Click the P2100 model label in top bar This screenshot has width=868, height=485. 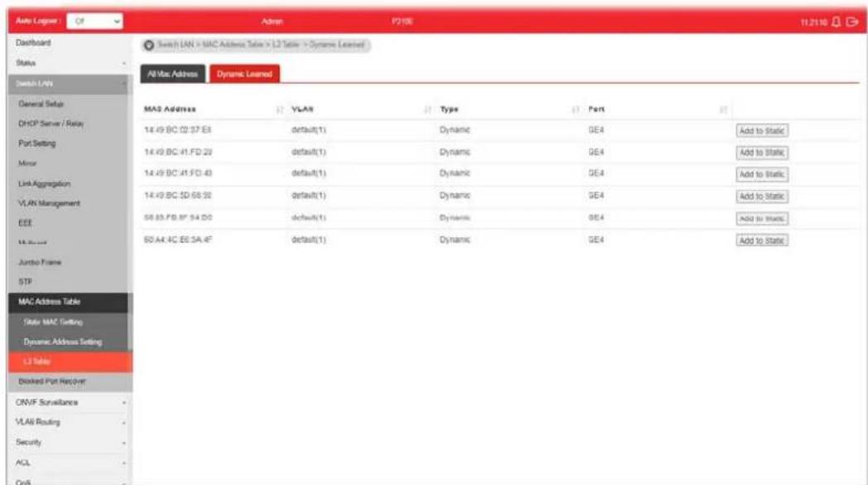[403, 21]
